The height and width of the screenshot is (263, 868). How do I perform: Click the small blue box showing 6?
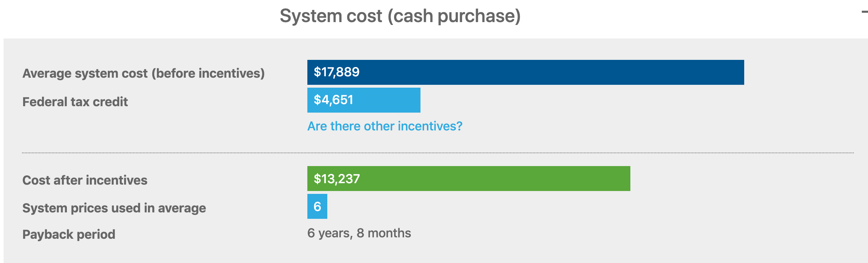click(317, 206)
